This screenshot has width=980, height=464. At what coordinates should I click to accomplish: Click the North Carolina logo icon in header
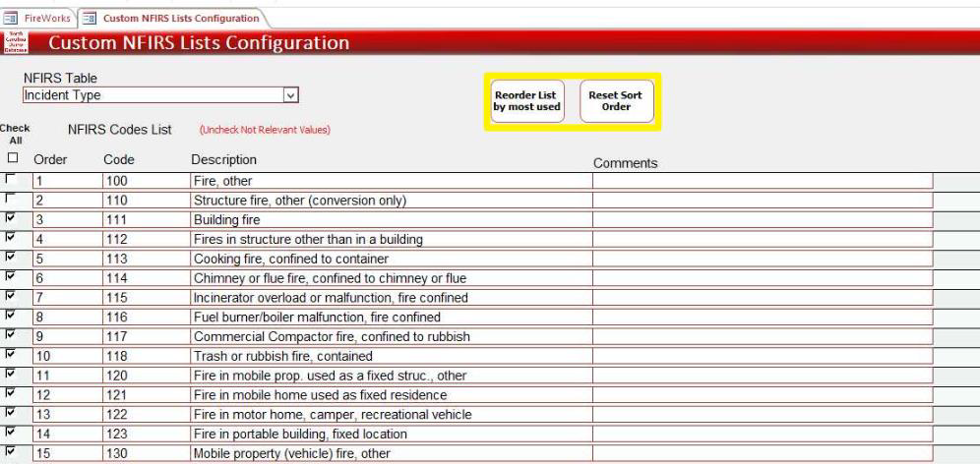16,42
